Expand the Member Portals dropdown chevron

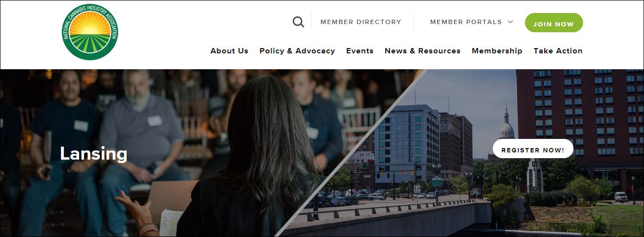[510, 22]
